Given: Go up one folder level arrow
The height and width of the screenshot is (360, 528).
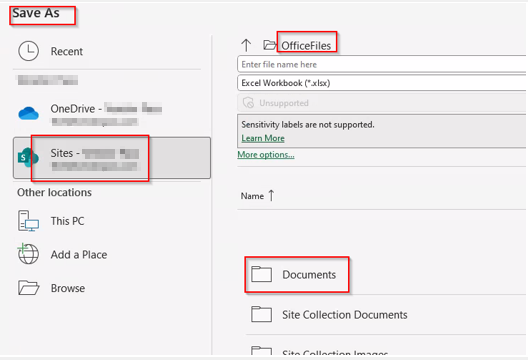Looking at the screenshot, I should [x=246, y=45].
